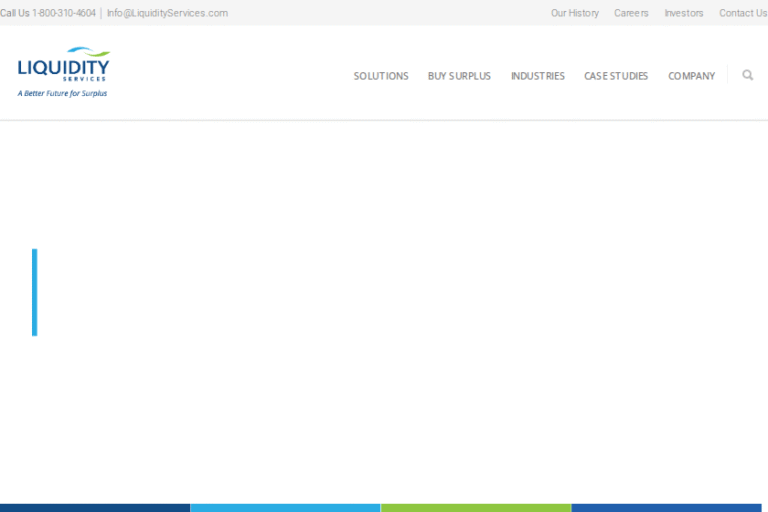This screenshot has width=768, height=512.
Task: Open the Investors link
Action: [684, 13]
